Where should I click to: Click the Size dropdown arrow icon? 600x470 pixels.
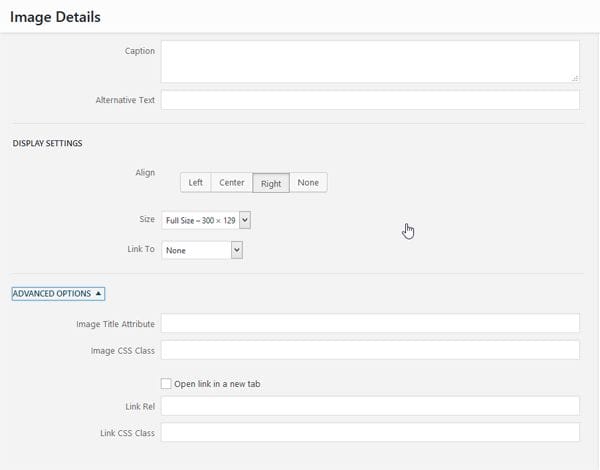pos(245,220)
